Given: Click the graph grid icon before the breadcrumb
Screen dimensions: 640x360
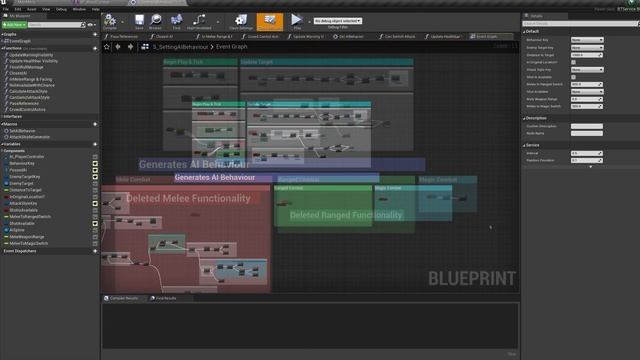Looking at the screenshot, I should tap(145, 47).
